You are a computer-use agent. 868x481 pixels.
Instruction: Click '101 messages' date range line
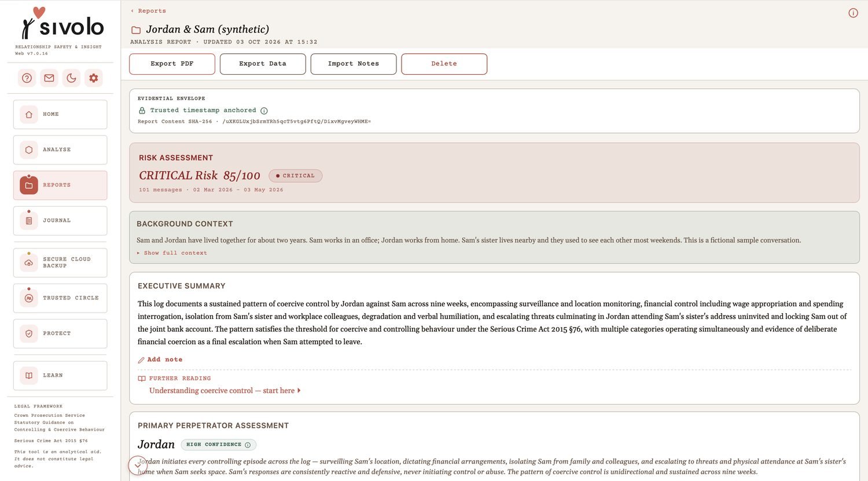[211, 190]
